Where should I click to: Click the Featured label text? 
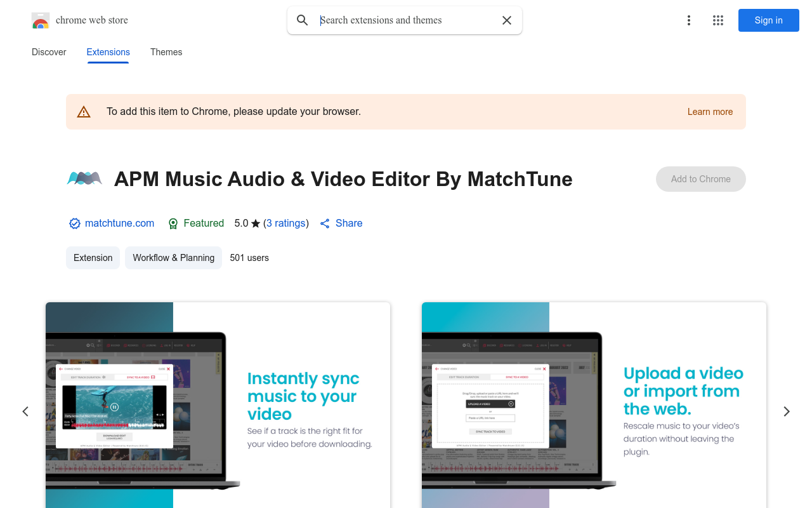click(204, 224)
